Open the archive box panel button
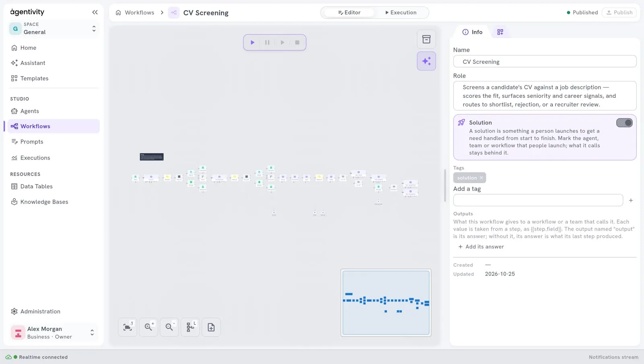Image resolution: width=644 pixels, height=364 pixels. coord(426,39)
